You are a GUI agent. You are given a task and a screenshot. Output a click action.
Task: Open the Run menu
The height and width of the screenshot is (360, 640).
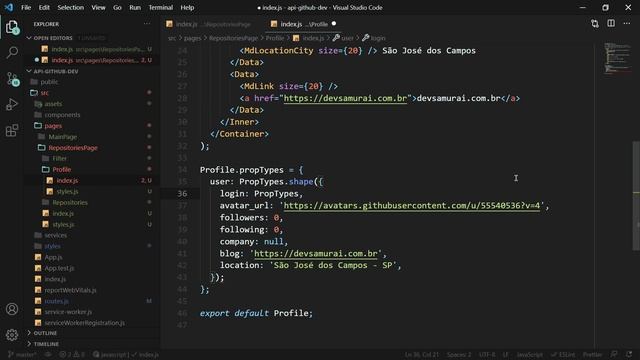135,7
